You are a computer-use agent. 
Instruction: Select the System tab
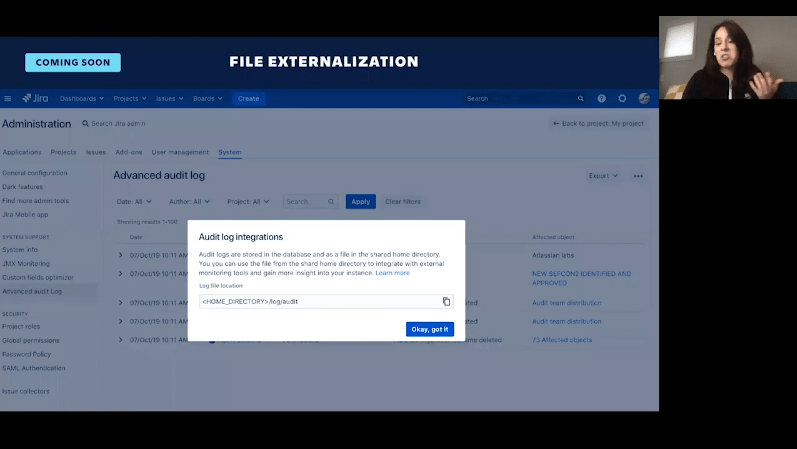click(230, 153)
